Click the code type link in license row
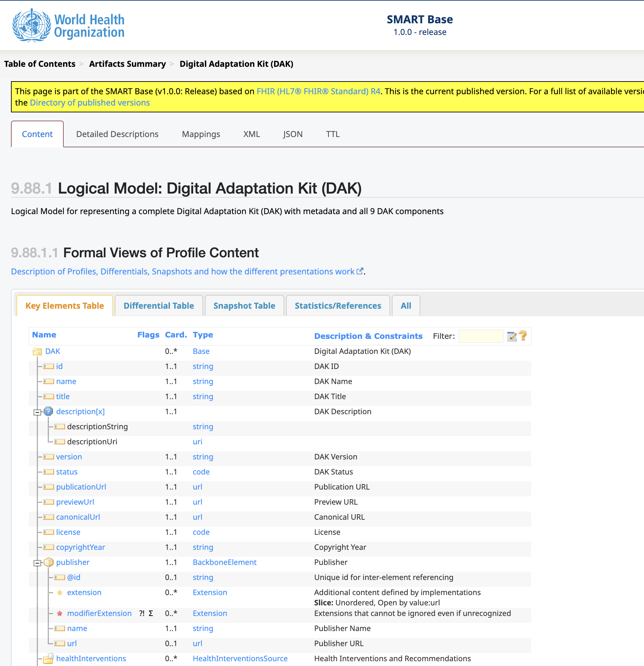Viewport: 644px width, 666px height. click(201, 532)
